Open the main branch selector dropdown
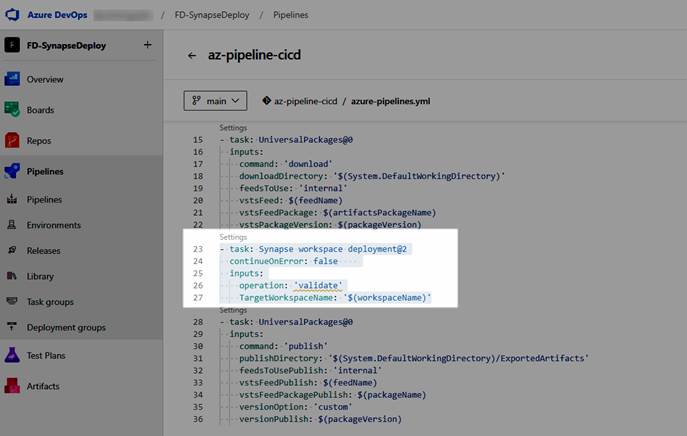This screenshot has width=687, height=436. pyautogui.click(x=215, y=101)
